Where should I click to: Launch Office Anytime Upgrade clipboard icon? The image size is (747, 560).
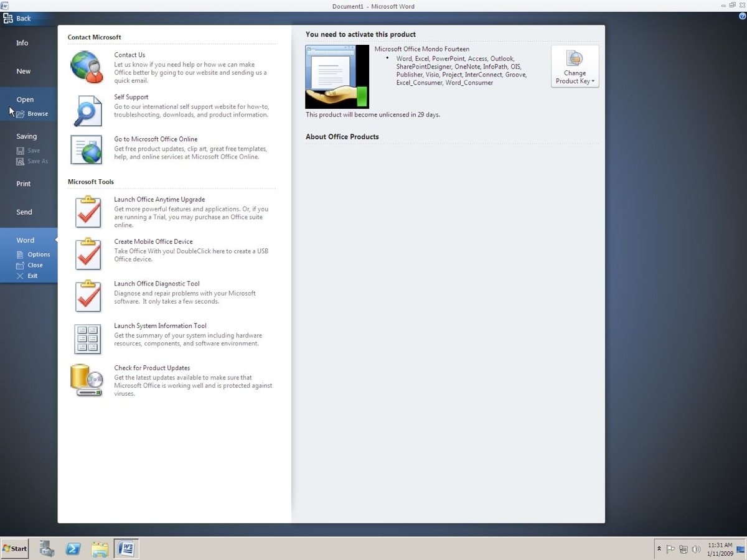coord(88,212)
